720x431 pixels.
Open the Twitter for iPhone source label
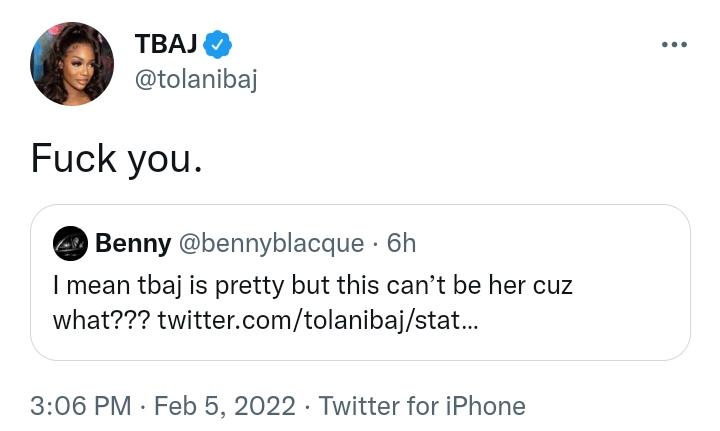422,406
